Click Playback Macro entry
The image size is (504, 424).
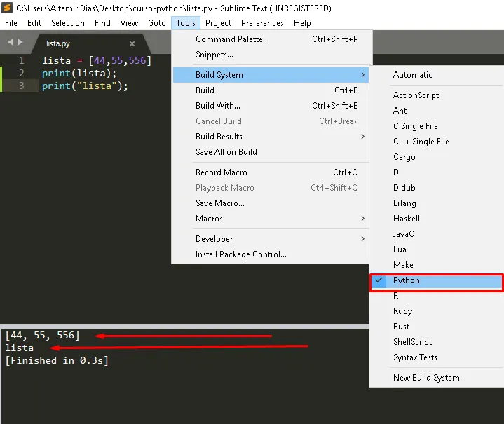271,188
